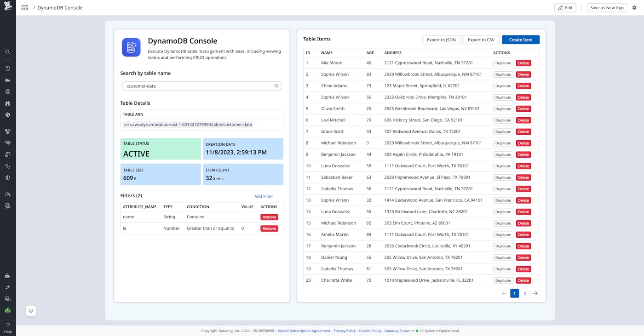Open the stacked cube icon in sidebar
Screen dimensions: 644x336
click(x=8, y=114)
